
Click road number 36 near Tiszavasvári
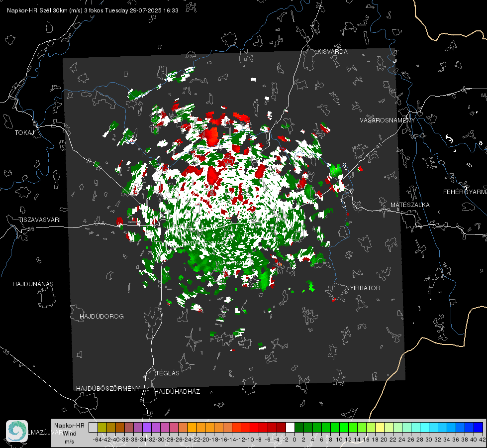[x=31, y=229]
